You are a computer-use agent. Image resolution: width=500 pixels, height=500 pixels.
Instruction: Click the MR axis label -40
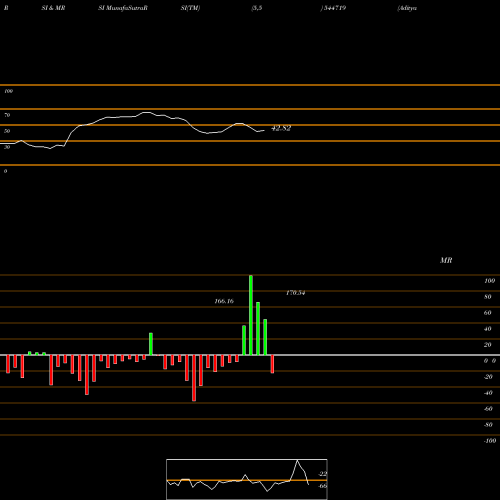pyautogui.click(x=488, y=393)
